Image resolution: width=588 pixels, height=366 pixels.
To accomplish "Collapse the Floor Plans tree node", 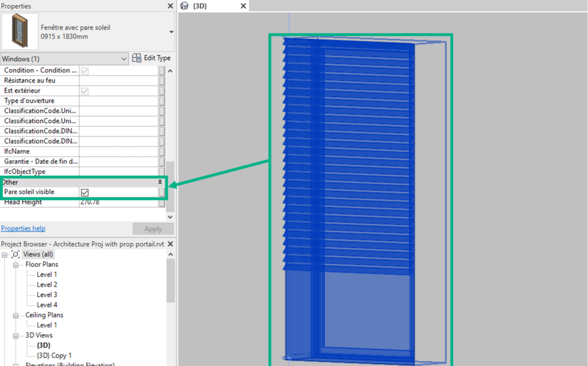I will click(x=16, y=265).
